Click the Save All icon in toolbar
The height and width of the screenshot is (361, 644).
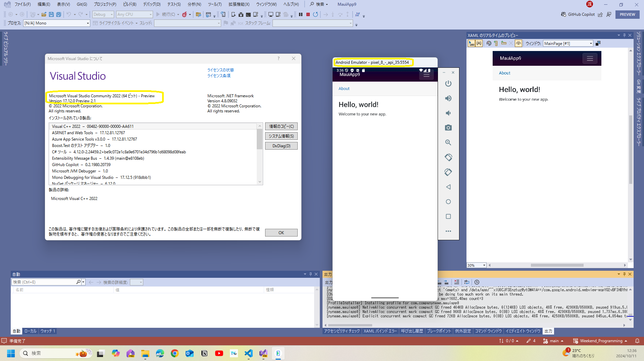(x=59, y=14)
